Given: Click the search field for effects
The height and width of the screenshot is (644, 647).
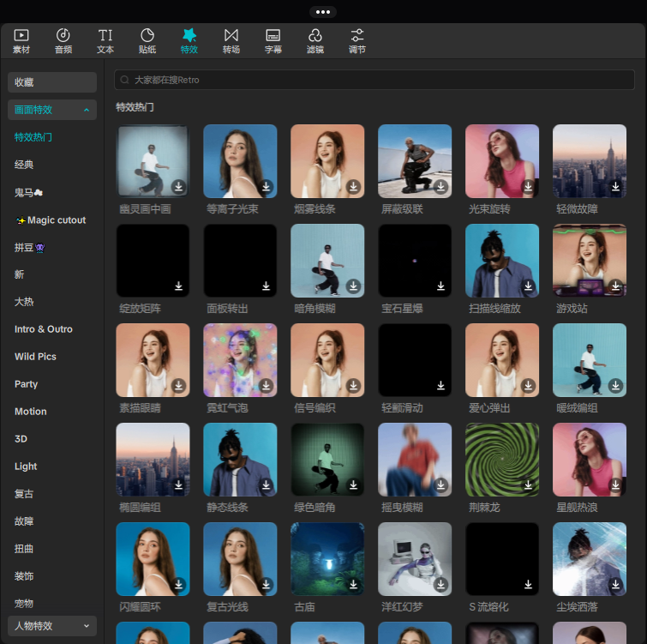Looking at the screenshot, I should click(x=374, y=80).
